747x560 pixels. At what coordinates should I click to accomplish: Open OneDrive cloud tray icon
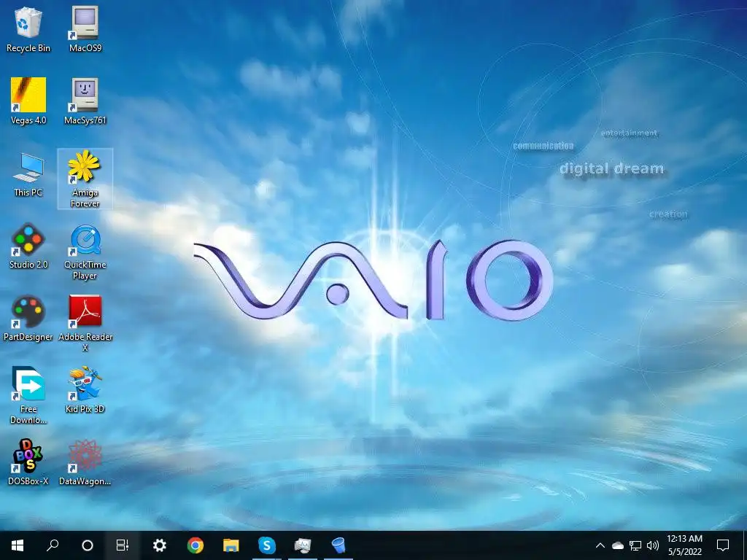coord(618,545)
